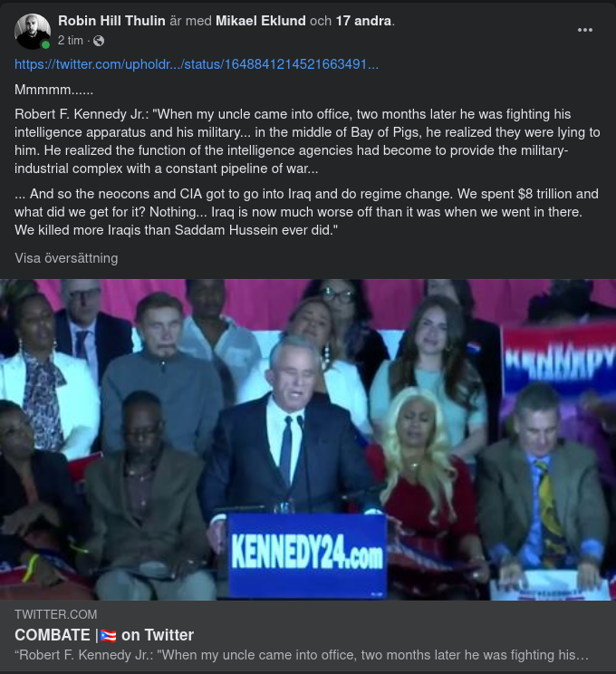Click the Robert F. Kennedy Jr. quote paragraph
The height and width of the screenshot is (674, 616).
click(307, 141)
